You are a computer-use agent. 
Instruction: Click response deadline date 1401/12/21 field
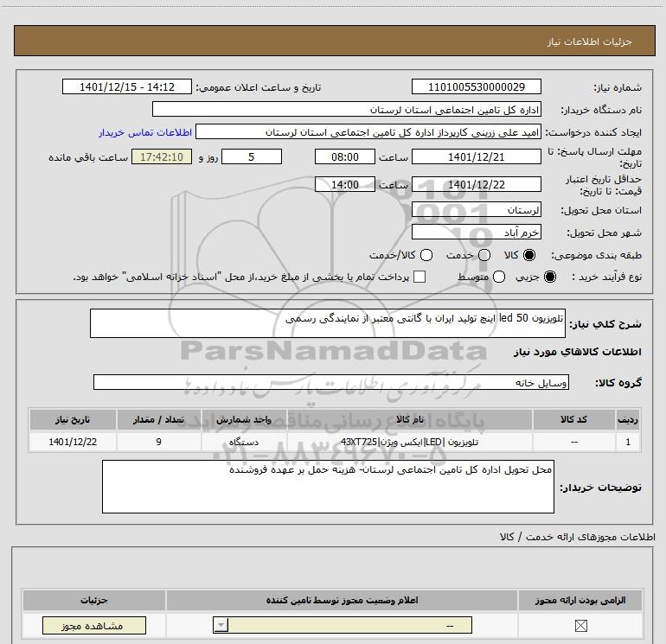[x=476, y=156]
